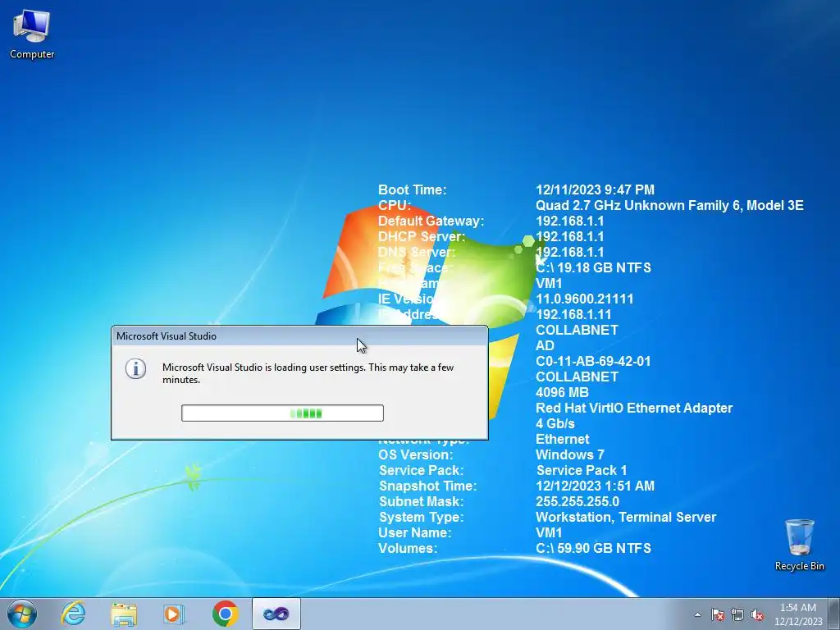840x630 pixels.
Task: Click Subnet Mask value 255.255.255.0
Action: point(577,501)
